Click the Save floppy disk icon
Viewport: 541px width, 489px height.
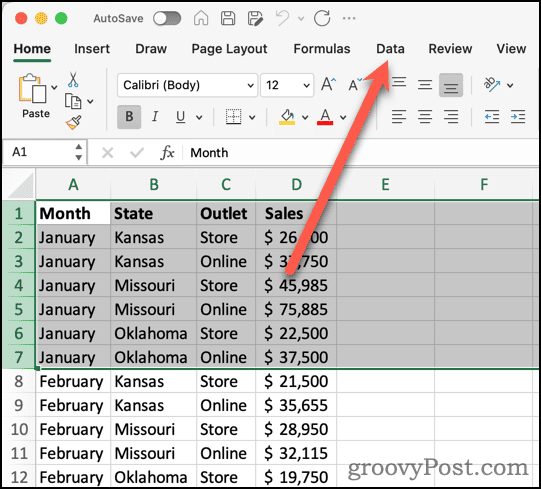coord(228,18)
